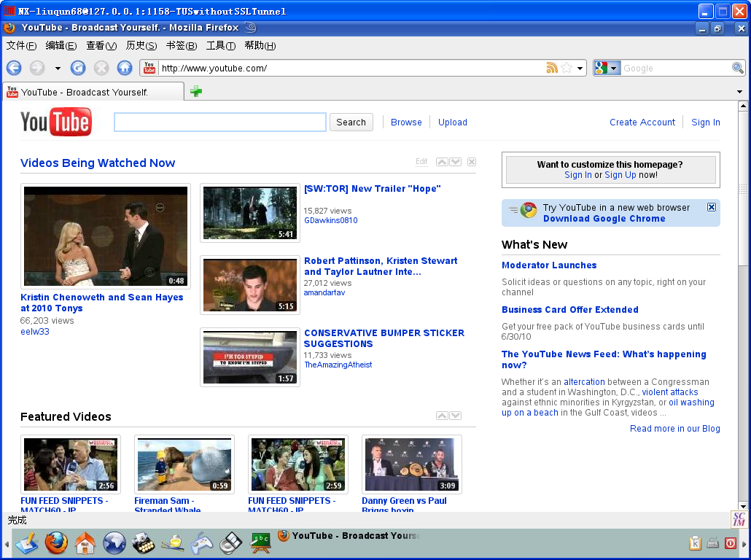Screen dimensions: 751x560
Task: Open the 工具(T) menu
Action: point(221,45)
